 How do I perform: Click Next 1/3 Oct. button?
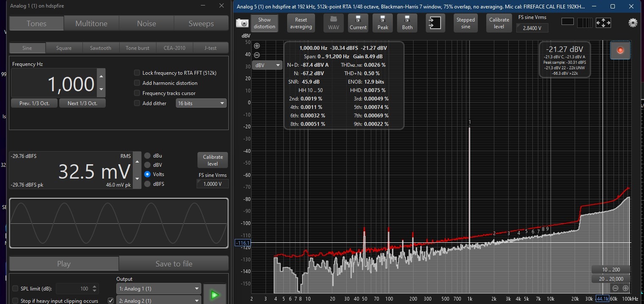(x=82, y=103)
